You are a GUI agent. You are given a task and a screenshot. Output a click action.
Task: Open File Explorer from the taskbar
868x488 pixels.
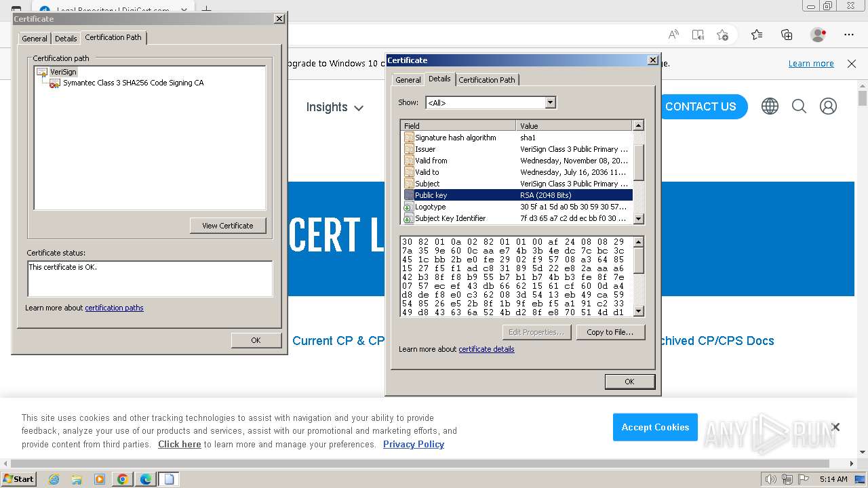[x=77, y=479]
